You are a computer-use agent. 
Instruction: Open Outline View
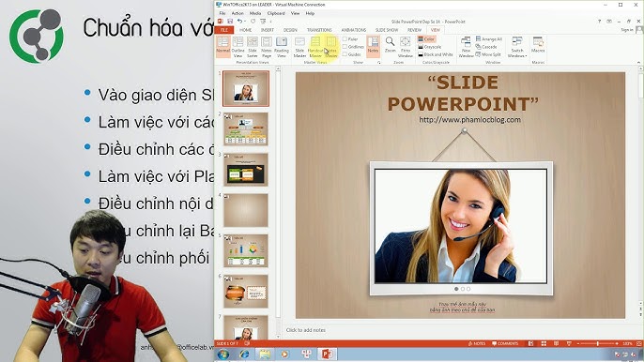click(x=238, y=47)
